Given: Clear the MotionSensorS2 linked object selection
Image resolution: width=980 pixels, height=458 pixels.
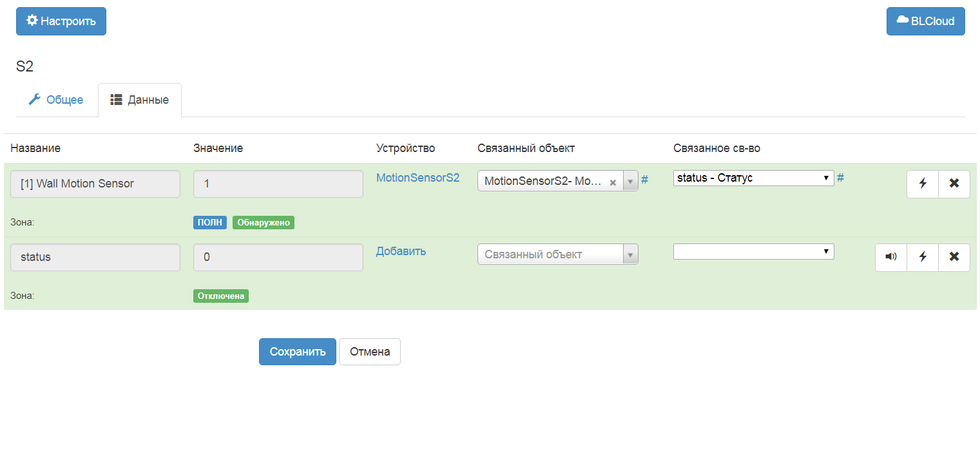Looking at the screenshot, I should tap(613, 182).
